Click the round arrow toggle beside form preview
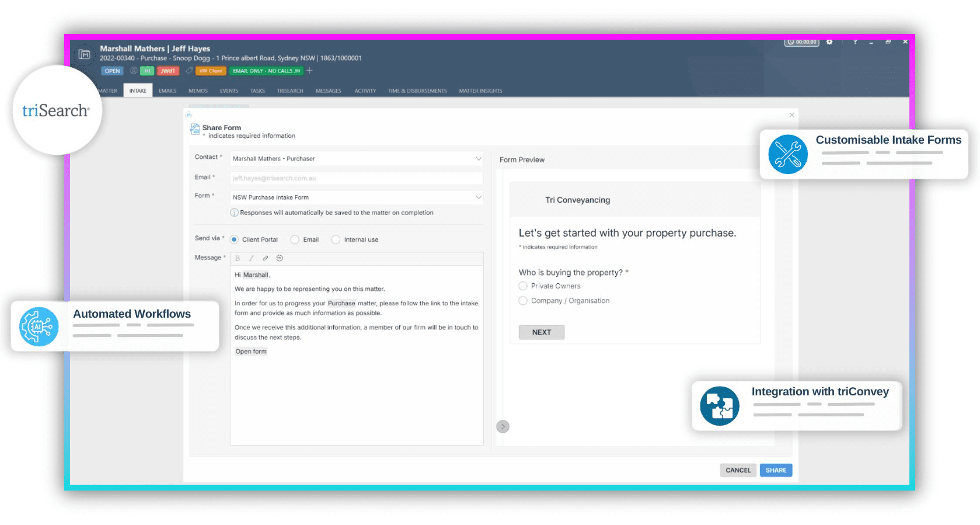This screenshot has width=980, height=525. tap(503, 427)
